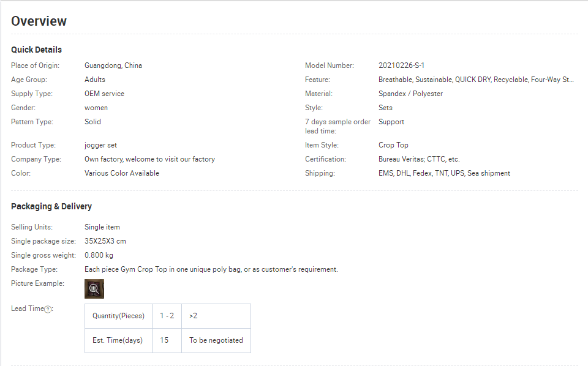Click the Lead Time help question icon

(48, 310)
